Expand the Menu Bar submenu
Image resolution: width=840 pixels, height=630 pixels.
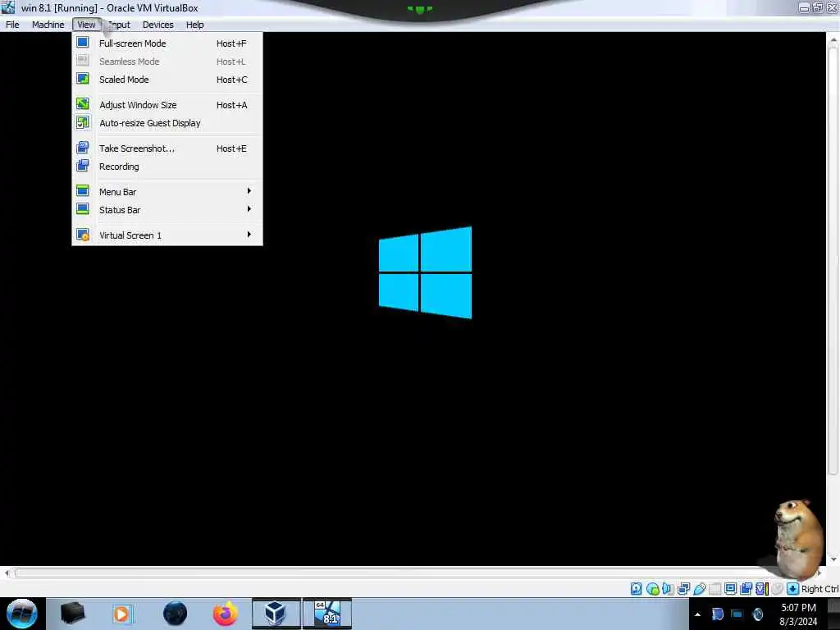point(167,192)
